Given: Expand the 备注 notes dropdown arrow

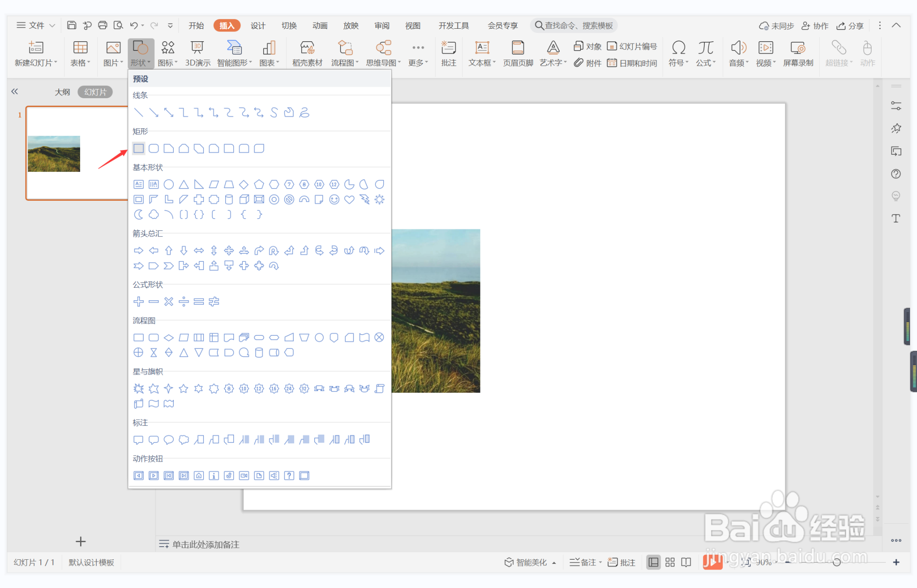Looking at the screenshot, I should [x=601, y=562].
